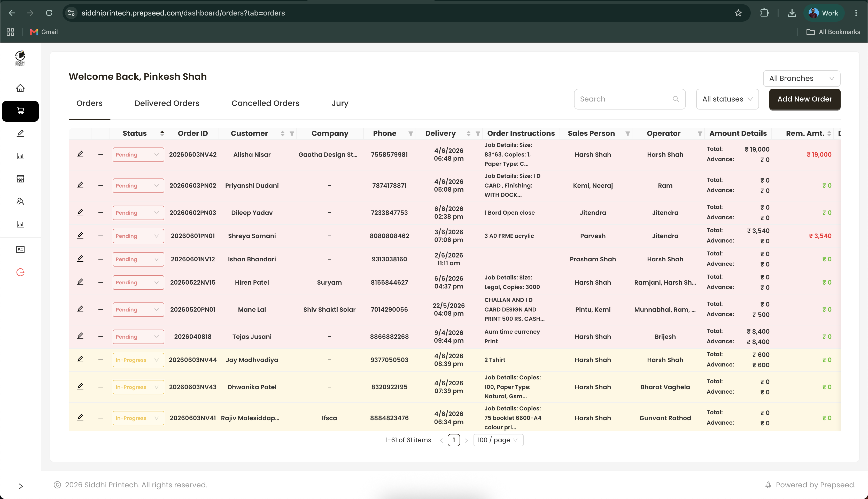The height and width of the screenshot is (499, 868).
Task: Edit Rajiv Malesiddap order pencil icon
Action: point(80,417)
